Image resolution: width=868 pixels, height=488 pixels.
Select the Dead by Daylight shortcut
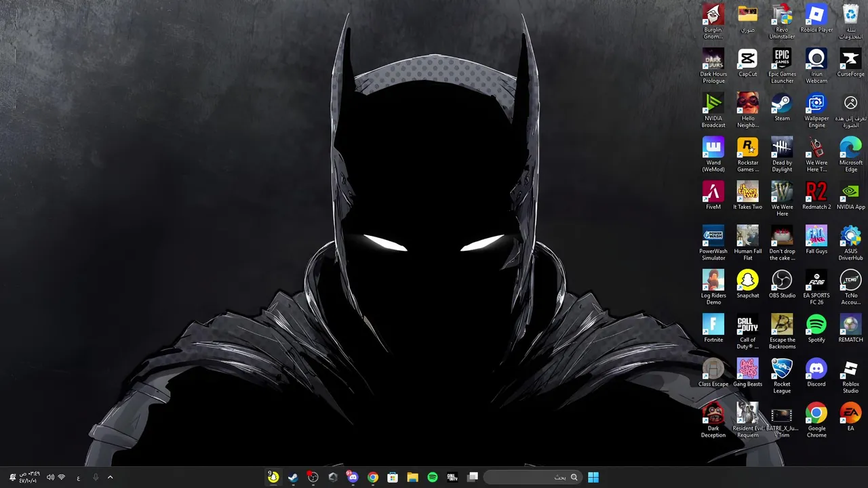tap(782, 155)
